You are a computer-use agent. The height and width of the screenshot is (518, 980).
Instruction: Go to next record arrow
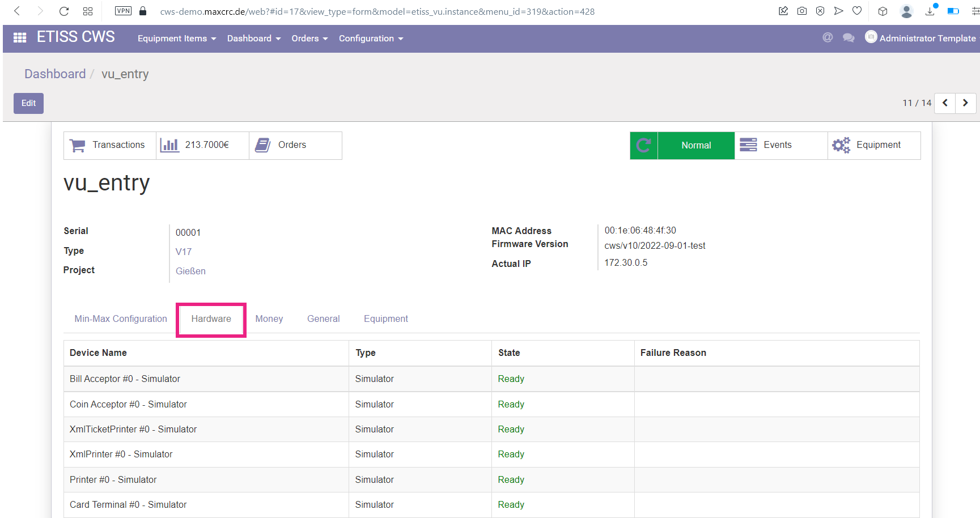tap(965, 103)
